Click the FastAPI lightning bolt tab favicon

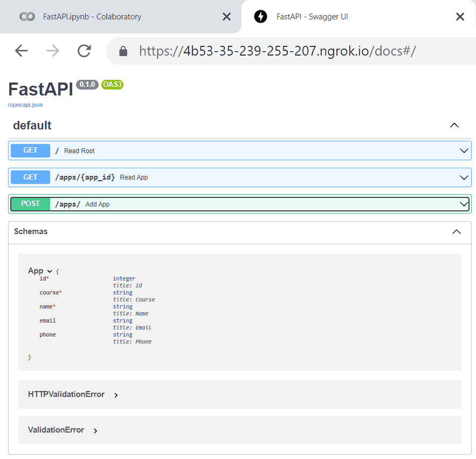tap(260, 16)
